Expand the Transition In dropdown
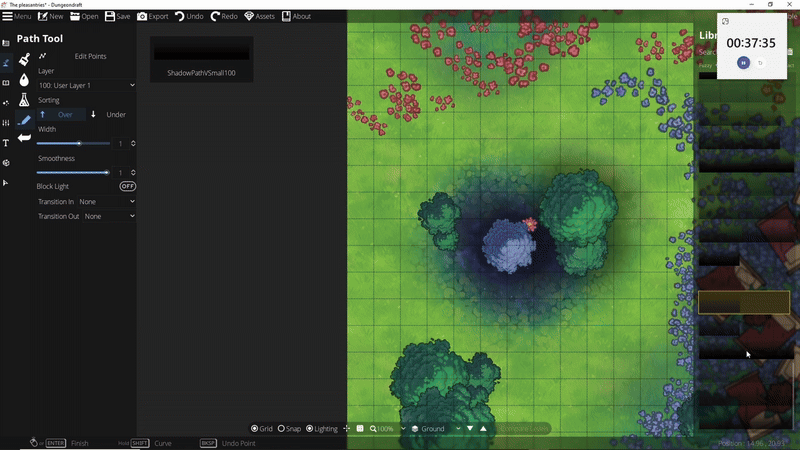Viewport: 800px width, 450px height. coord(107,202)
